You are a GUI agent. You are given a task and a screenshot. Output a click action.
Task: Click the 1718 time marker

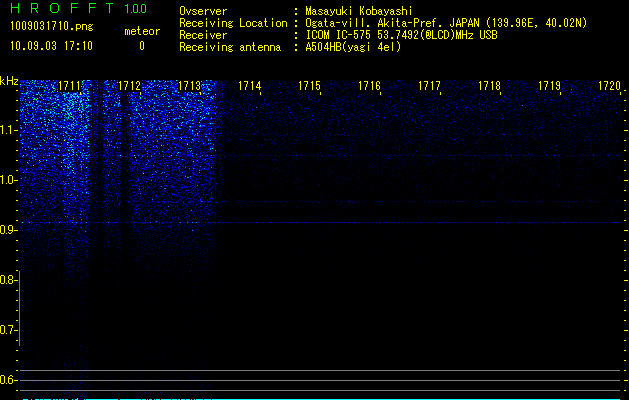[x=489, y=86]
